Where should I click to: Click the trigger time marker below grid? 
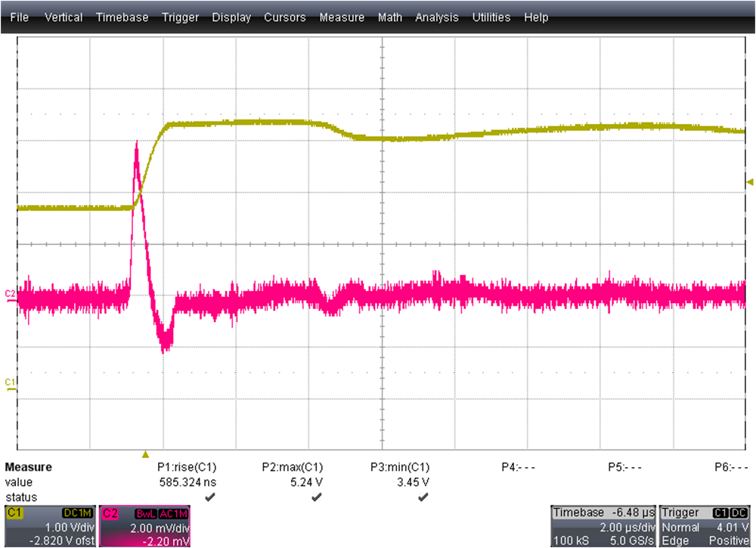146,454
